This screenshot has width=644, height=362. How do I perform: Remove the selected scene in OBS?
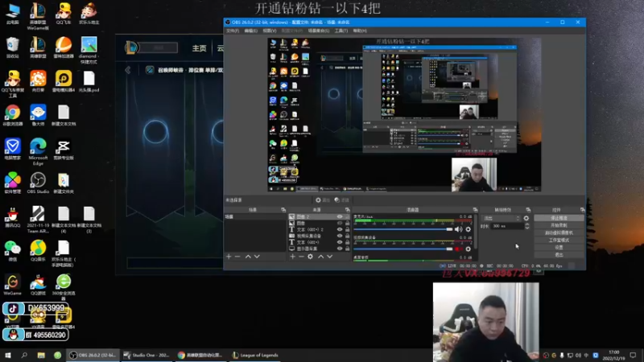click(237, 257)
